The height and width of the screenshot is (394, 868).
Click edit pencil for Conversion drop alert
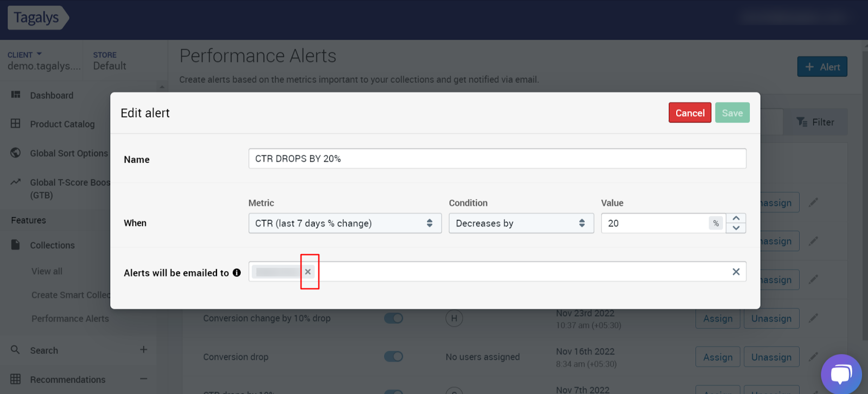813,357
